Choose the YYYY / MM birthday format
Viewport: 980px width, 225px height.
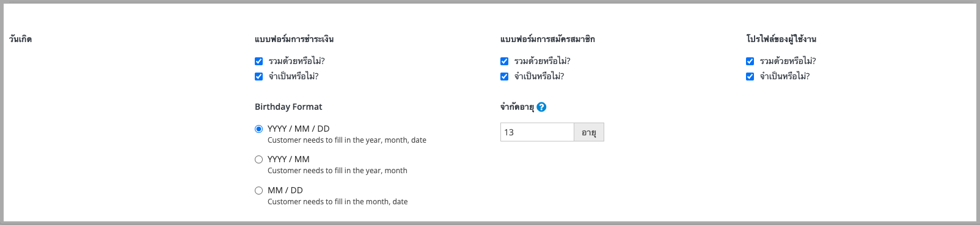pos(258,159)
